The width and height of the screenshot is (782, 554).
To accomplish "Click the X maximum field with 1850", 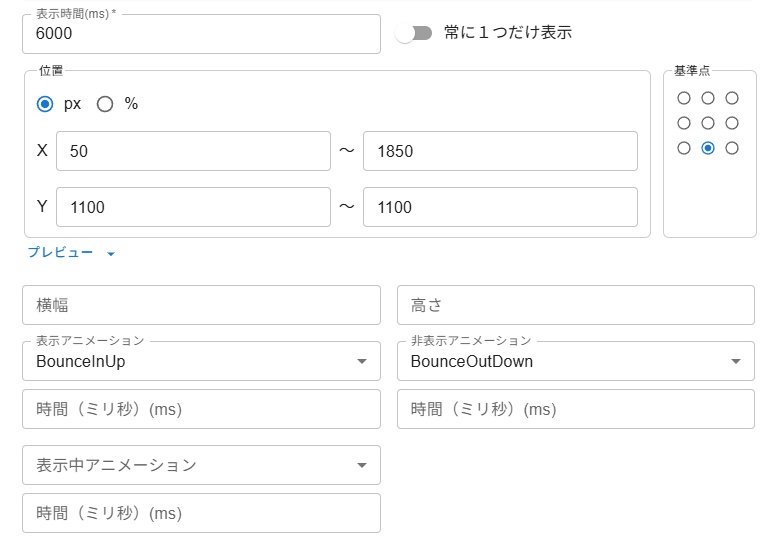I will point(500,151).
